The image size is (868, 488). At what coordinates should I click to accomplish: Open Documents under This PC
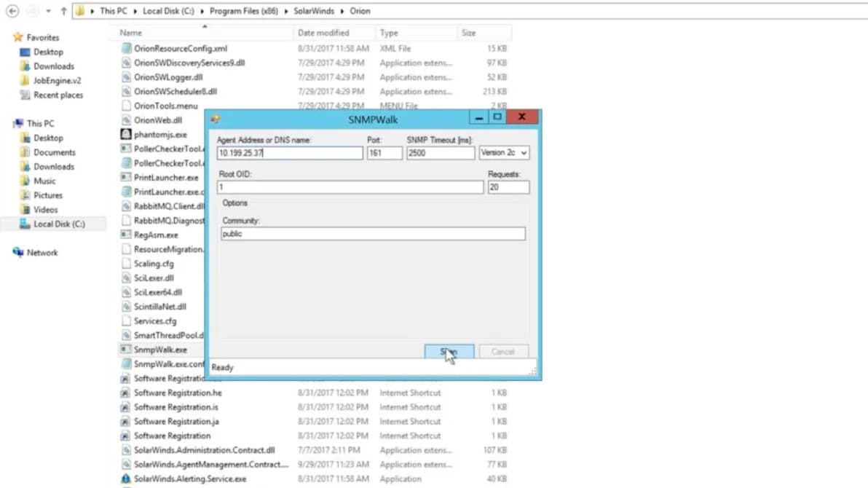tap(54, 152)
